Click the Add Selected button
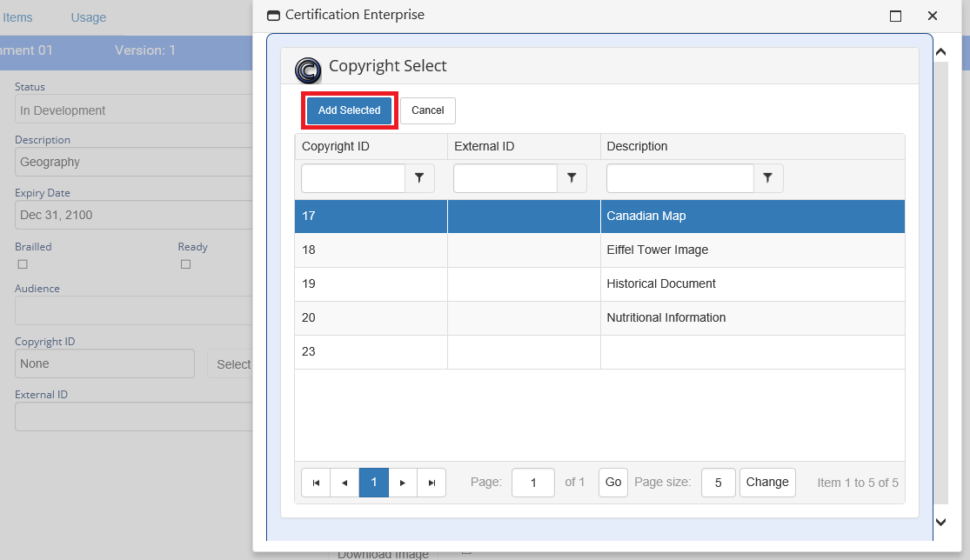The image size is (970, 560). point(349,110)
